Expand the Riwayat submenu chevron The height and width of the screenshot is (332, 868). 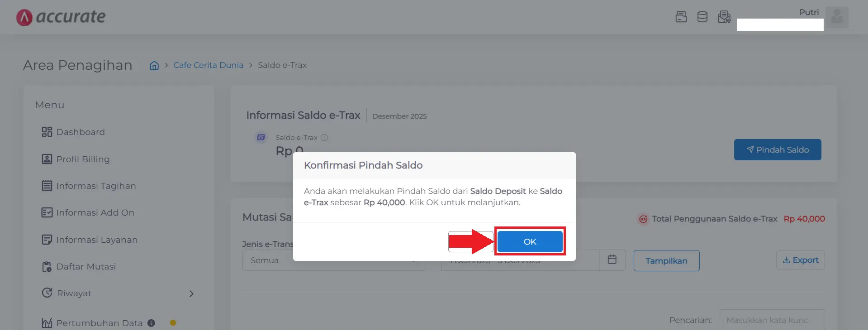(x=191, y=294)
